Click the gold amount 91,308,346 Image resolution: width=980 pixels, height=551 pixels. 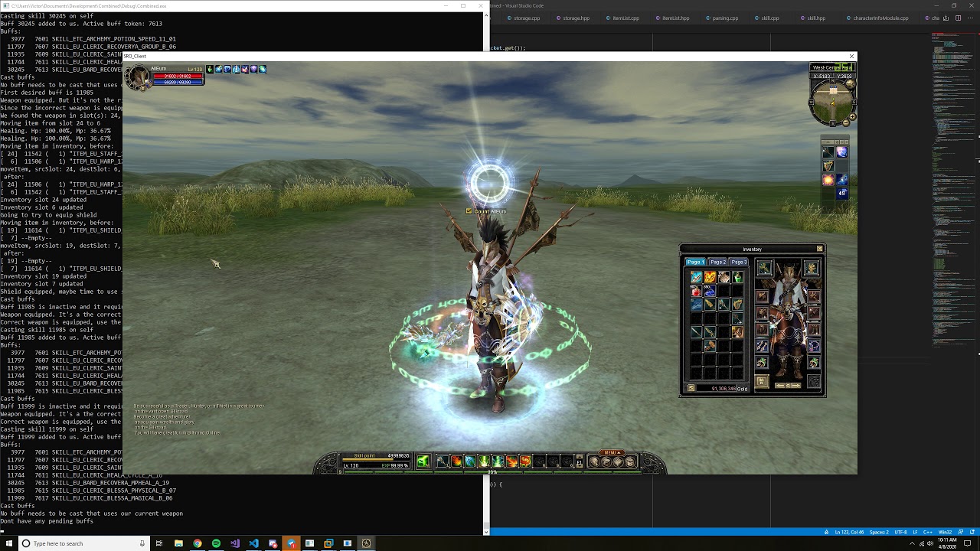pos(724,389)
